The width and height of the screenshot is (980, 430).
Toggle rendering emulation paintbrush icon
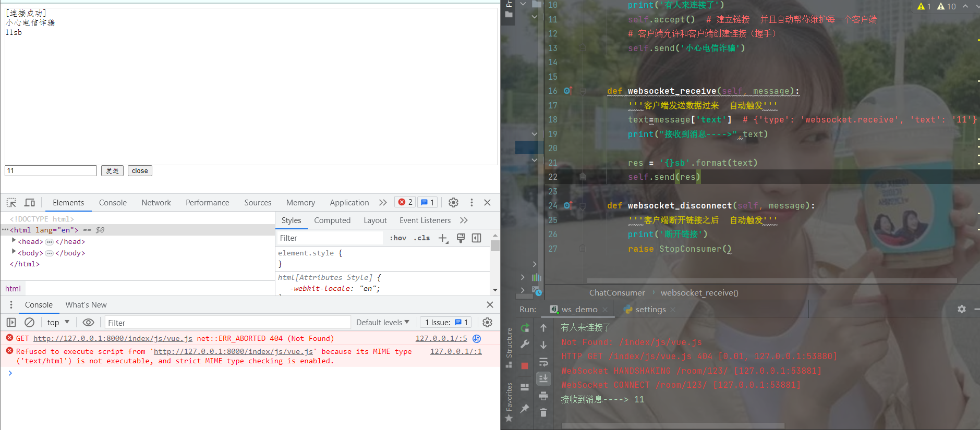pyautogui.click(x=461, y=238)
